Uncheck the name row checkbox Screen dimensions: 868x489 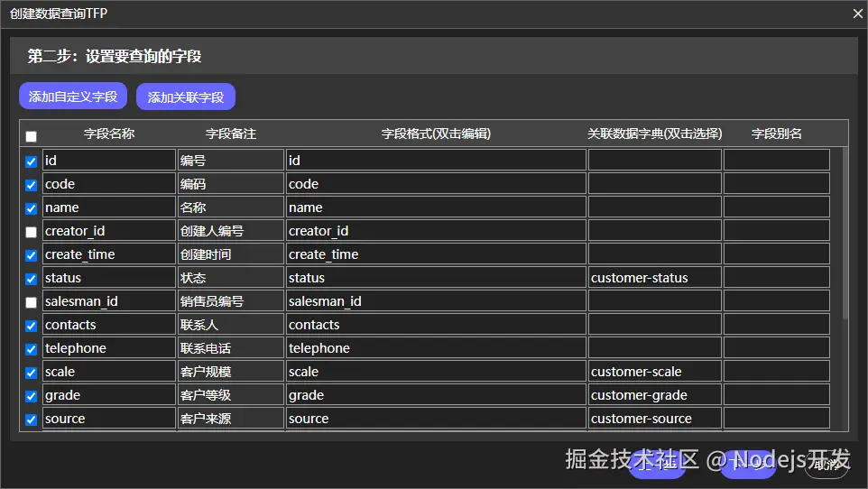pyautogui.click(x=31, y=208)
